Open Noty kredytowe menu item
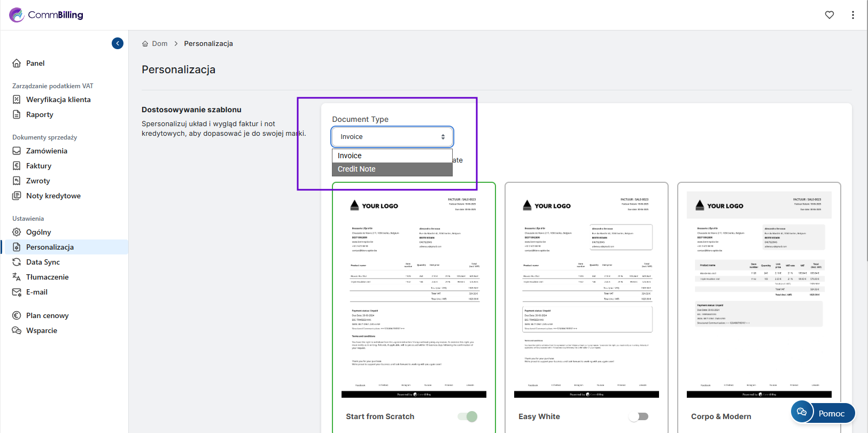 click(53, 196)
